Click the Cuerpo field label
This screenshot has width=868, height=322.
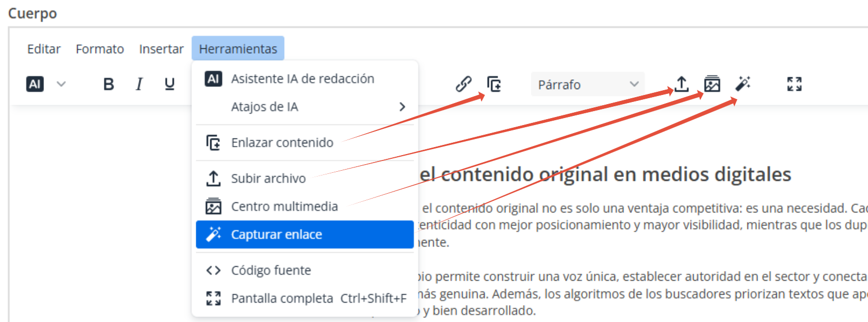pyautogui.click(x=32, y=13)
